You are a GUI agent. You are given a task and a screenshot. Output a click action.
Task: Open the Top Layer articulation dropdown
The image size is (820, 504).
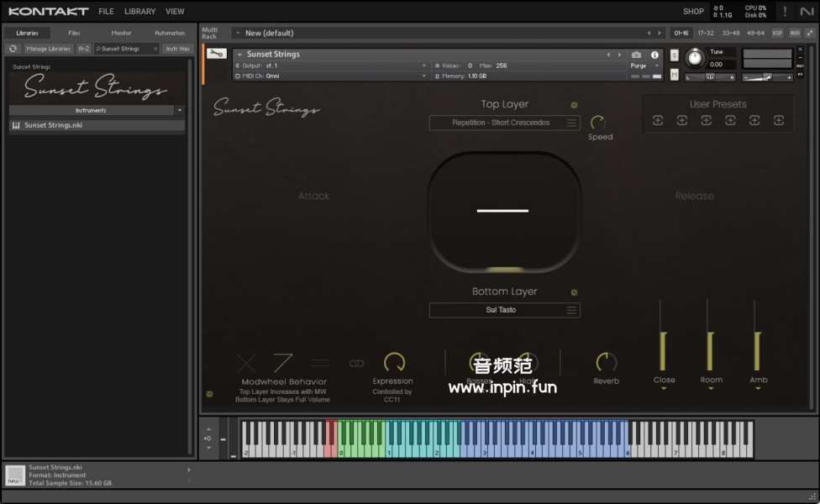click(504, 123)
